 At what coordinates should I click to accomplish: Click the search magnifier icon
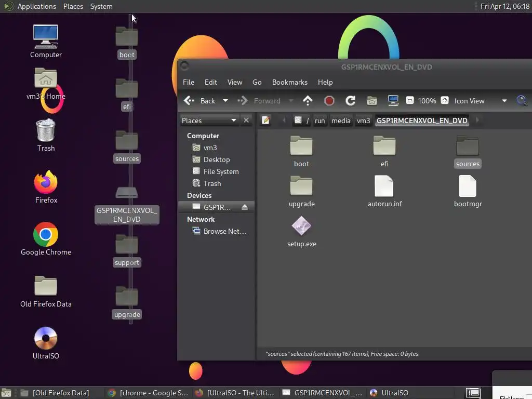coord(522,100)
